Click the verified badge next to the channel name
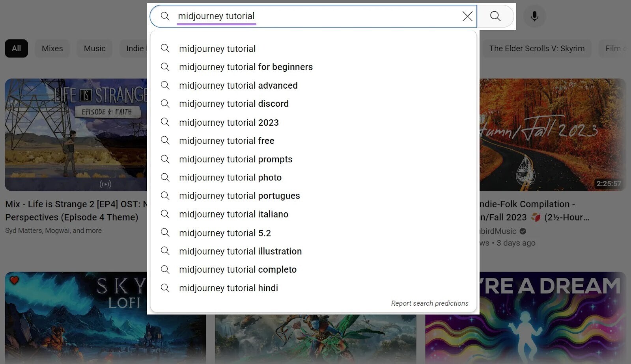The width and height of the screenshot is (631, 364). coord(523,231)
